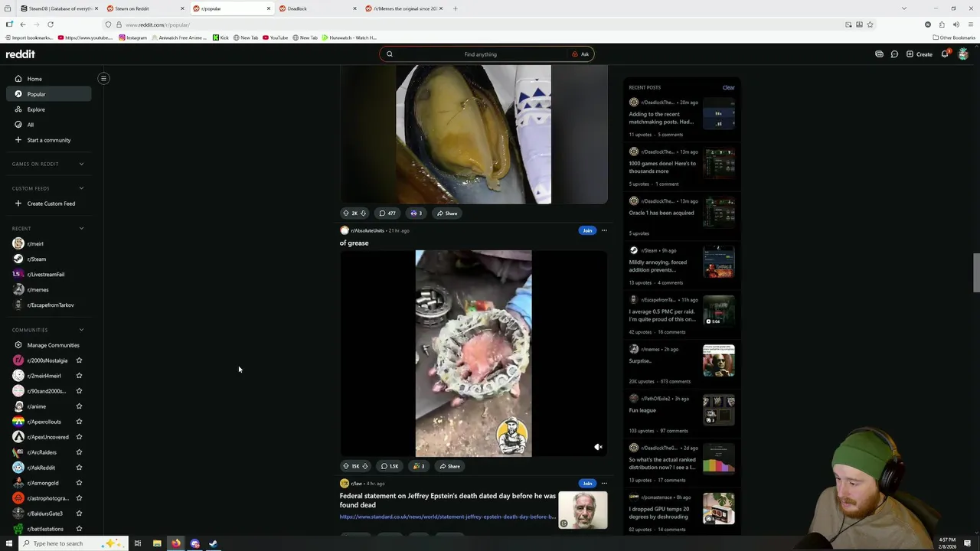Open more options for 'of grease' post
Viewport: 980px width, 551px height.
pyautogui.click(x=604, y=230)
